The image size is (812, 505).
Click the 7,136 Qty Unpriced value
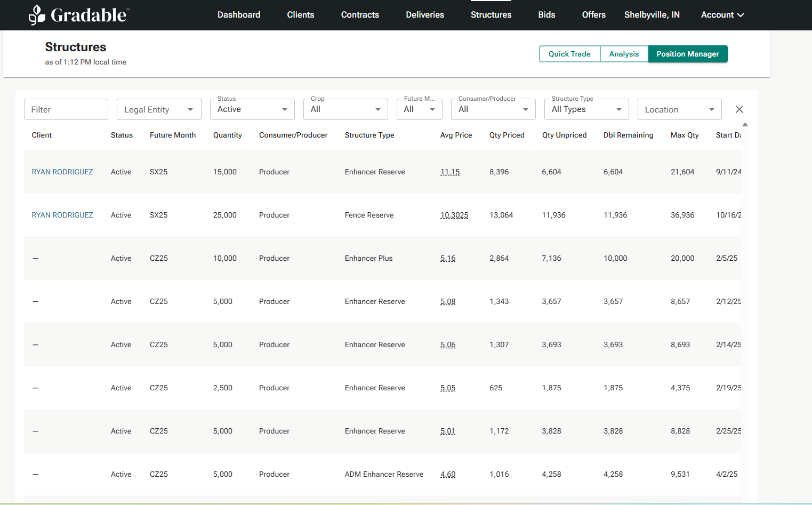551,258
